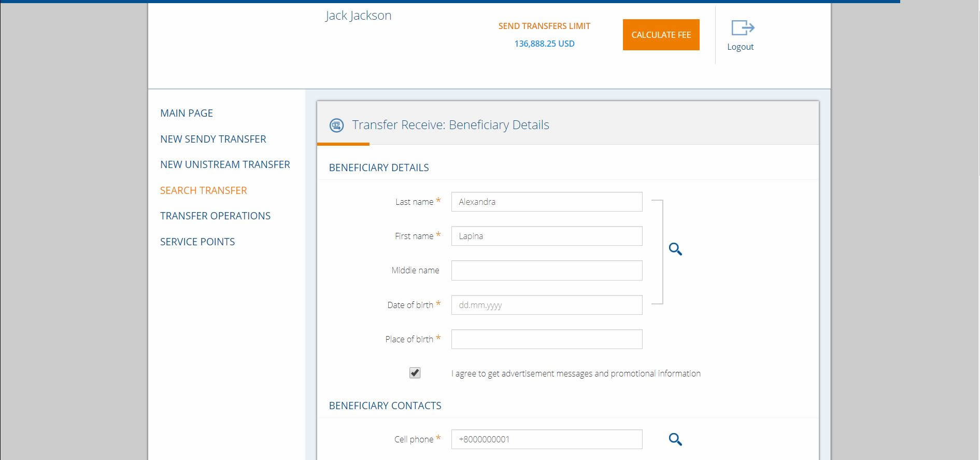Click the SEND TRANSFERS LIMIT label
The width and height of the screenshot is (980, 460).
click(x=544, y=26)
